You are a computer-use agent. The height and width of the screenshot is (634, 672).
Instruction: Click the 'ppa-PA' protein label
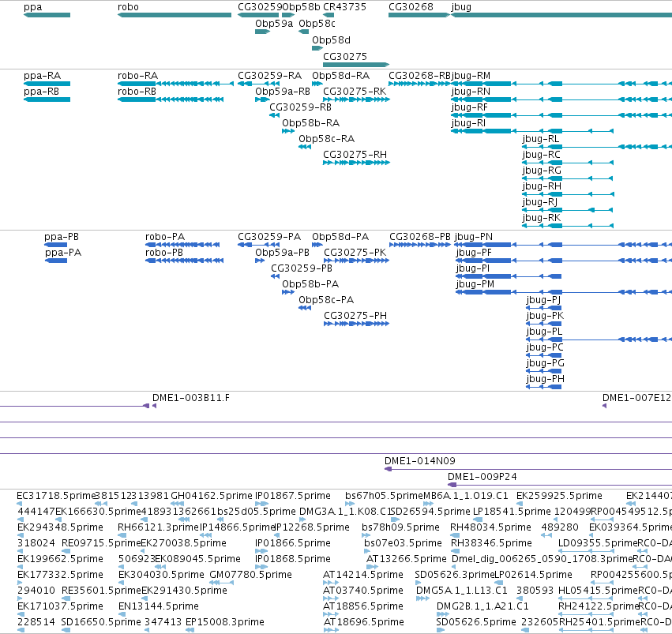pos(63,253)
